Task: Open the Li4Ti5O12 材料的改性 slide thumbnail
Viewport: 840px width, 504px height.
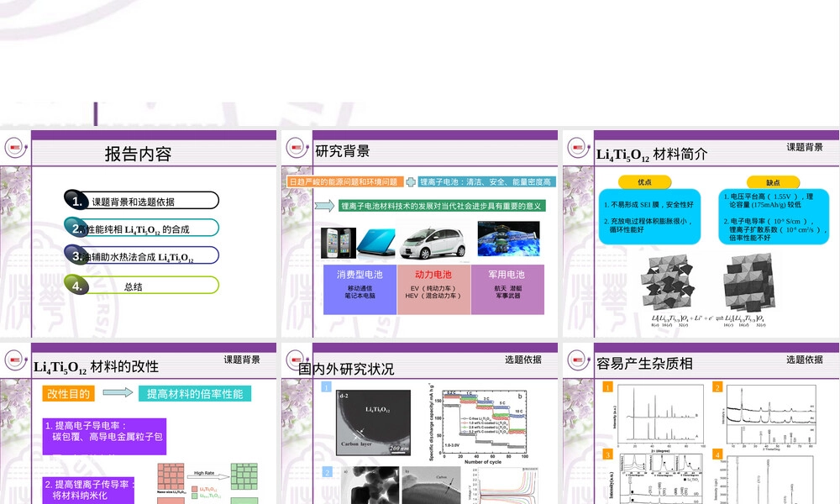Action: pos(139,423)
